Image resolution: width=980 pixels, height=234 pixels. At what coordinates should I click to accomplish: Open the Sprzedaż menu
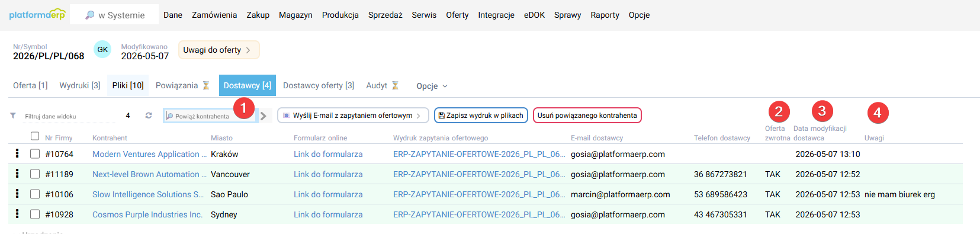[x=385, y=15]
